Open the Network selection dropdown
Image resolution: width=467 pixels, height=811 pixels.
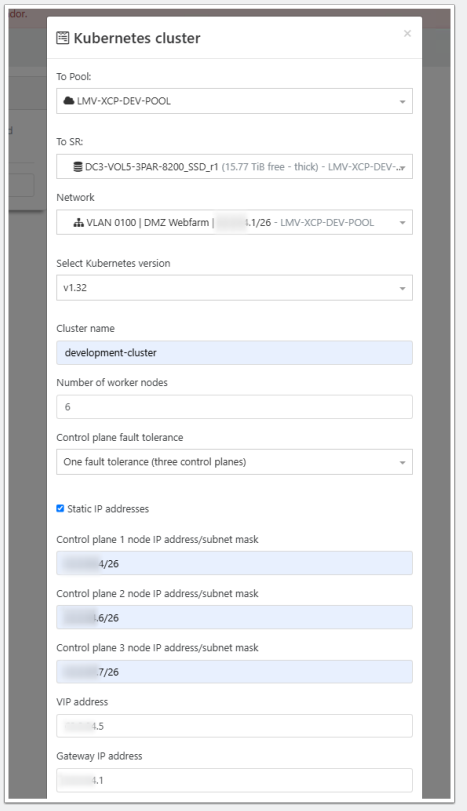pyautogui.click(x=234, y=222)
